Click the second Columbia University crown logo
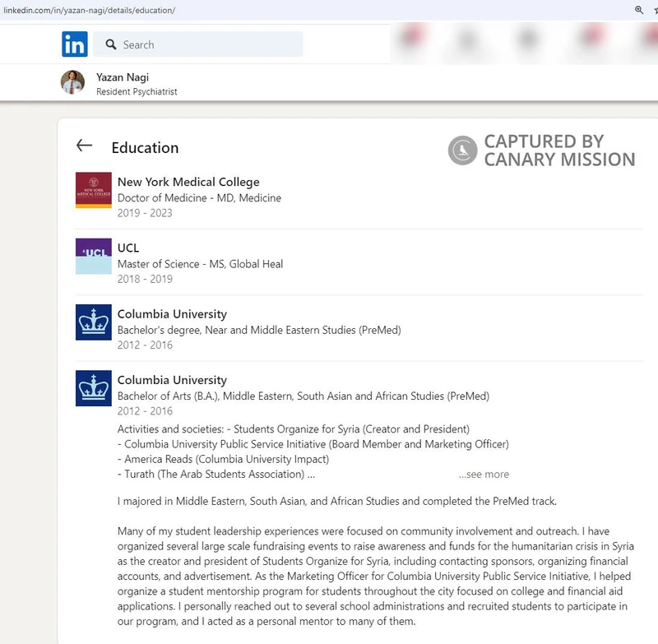Viewport: 658px width, 644px height. (x=93, y=387)
